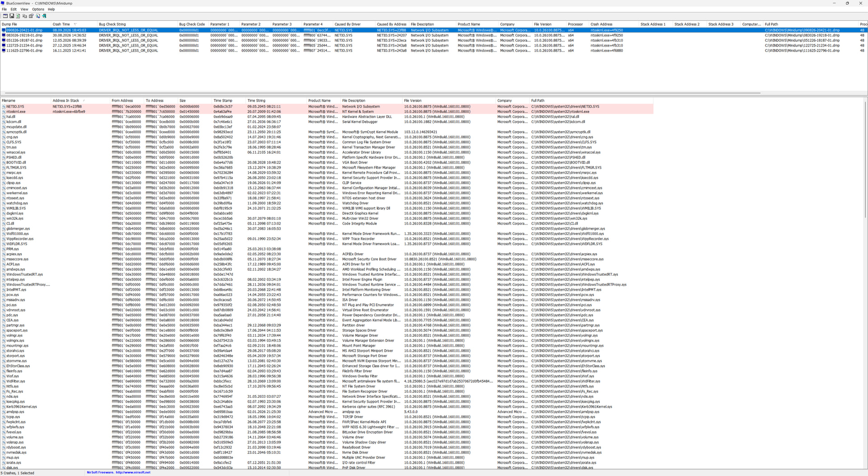The width and height of the screenshot is (868, 476).
Task: Open the nirsoft.net link in the status bar
Action: pos(133,472)
